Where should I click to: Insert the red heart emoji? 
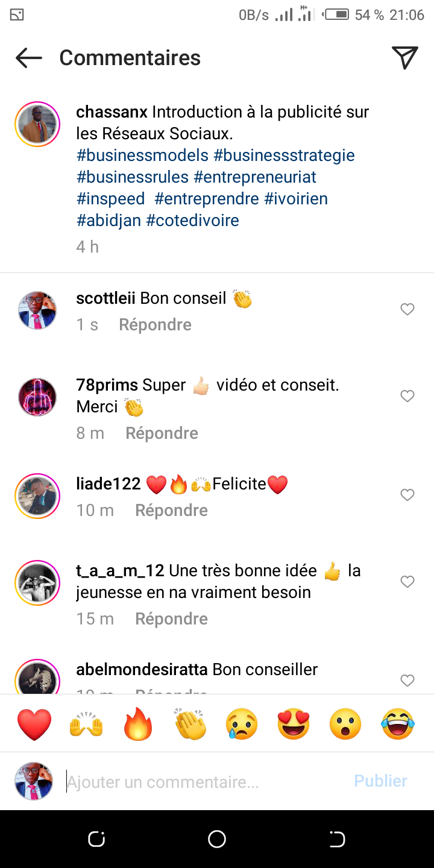pos(34,724)
